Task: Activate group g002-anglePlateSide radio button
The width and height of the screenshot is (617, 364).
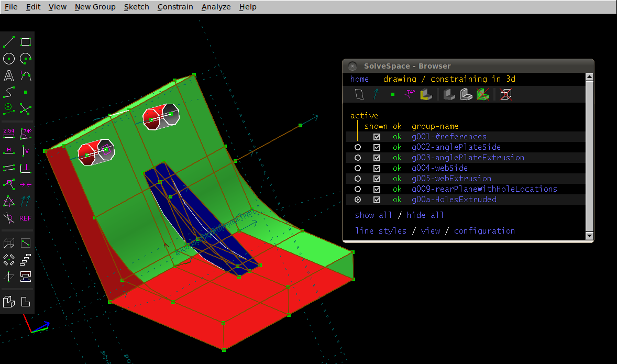Action: (358, 147)
